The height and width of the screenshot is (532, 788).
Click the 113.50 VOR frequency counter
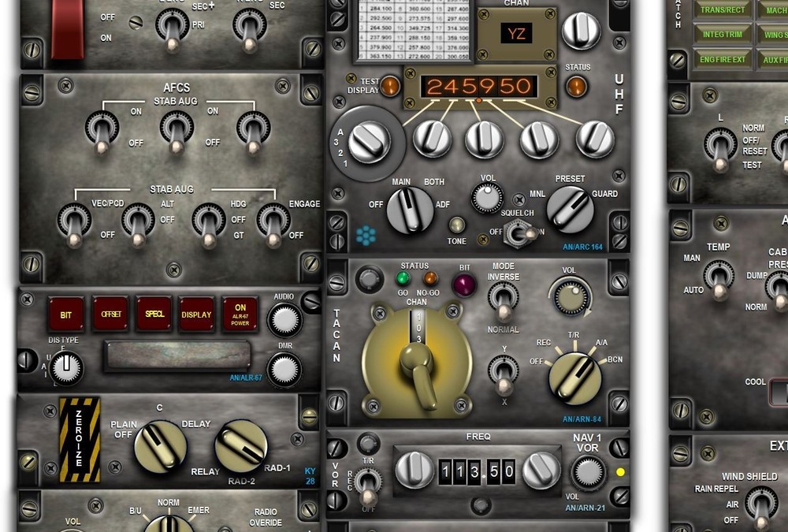[477, 471]
